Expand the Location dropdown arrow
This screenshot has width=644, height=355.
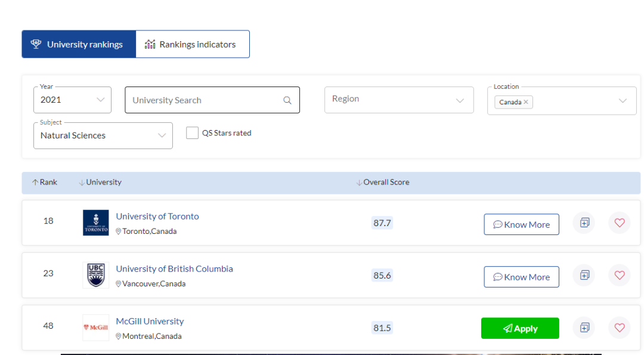click(623, 101)
